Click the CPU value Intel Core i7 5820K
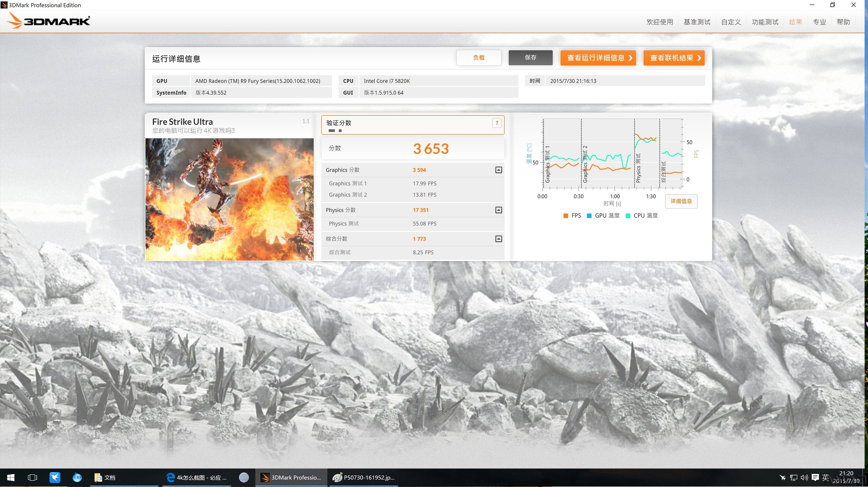This screenshot has height=487, width=868. pos(387,81)
